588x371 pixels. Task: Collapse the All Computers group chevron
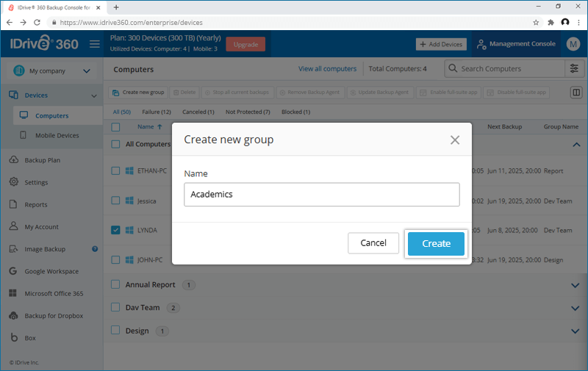[576, 145]
